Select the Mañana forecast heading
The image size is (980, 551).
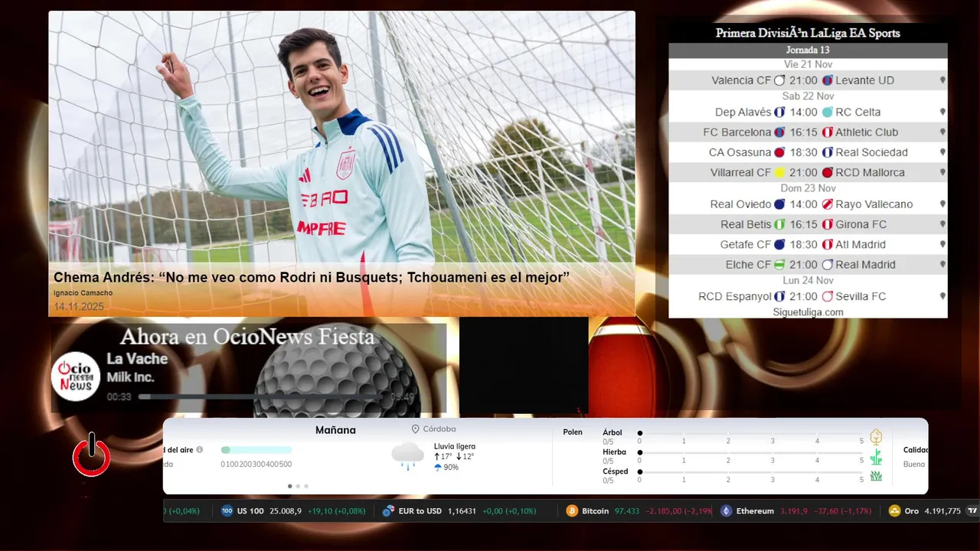[x=335, y=430]
